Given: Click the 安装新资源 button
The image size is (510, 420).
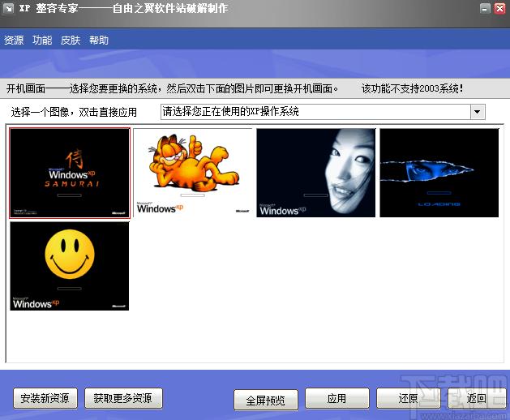Looking at the screenshot, I should (45, 398).
